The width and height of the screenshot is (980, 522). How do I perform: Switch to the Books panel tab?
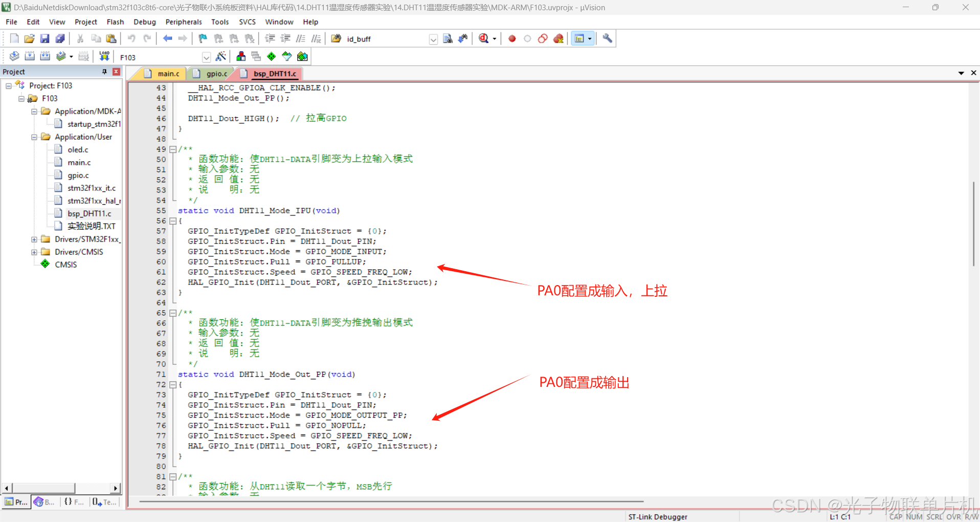pyautogui.click(x=44, y=502)
